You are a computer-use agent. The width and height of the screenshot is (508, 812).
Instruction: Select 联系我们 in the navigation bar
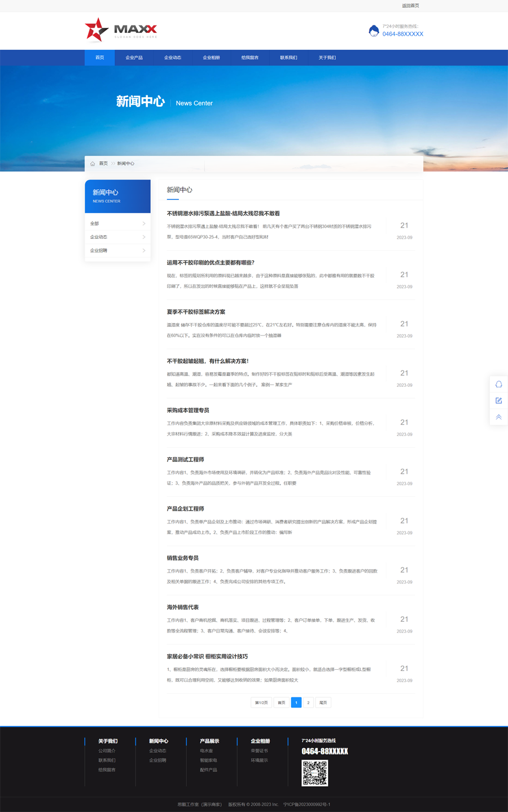288,58
